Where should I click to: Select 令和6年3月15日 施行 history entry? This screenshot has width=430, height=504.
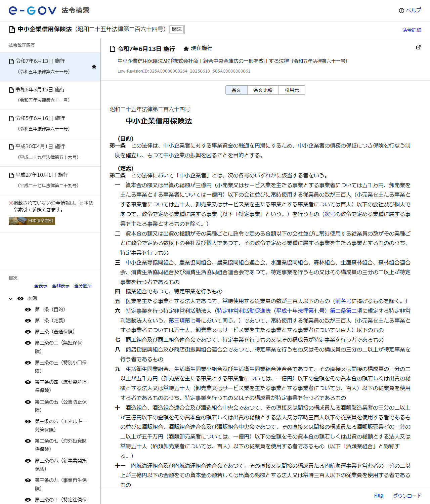[x=50, y=95]
